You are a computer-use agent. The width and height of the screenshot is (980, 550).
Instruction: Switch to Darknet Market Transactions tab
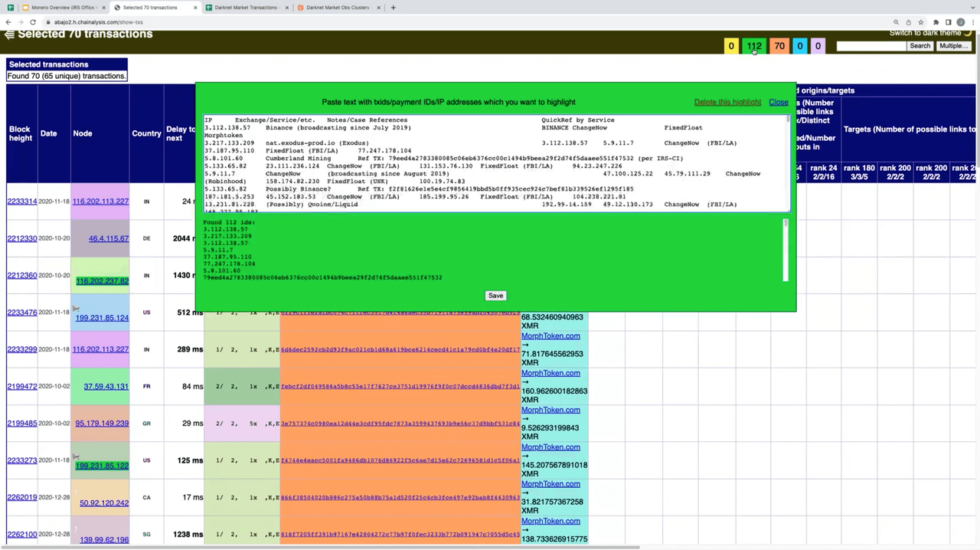(x=247, y=8)
